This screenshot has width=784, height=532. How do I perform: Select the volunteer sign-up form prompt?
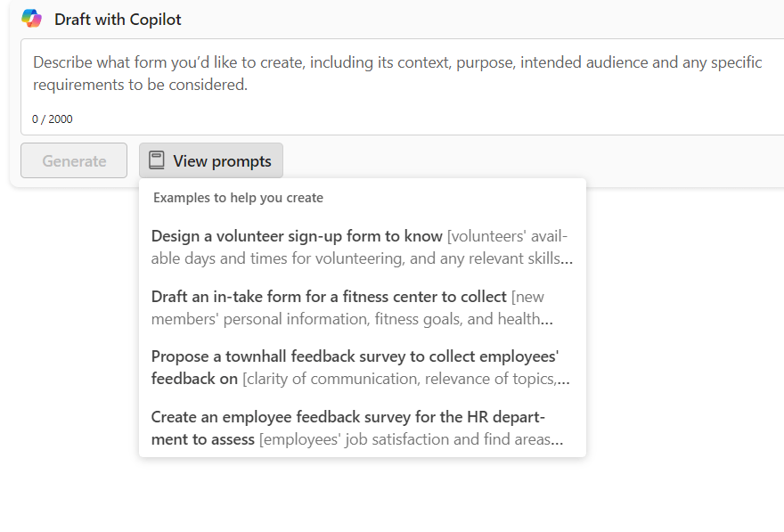[x=362, y=248]
